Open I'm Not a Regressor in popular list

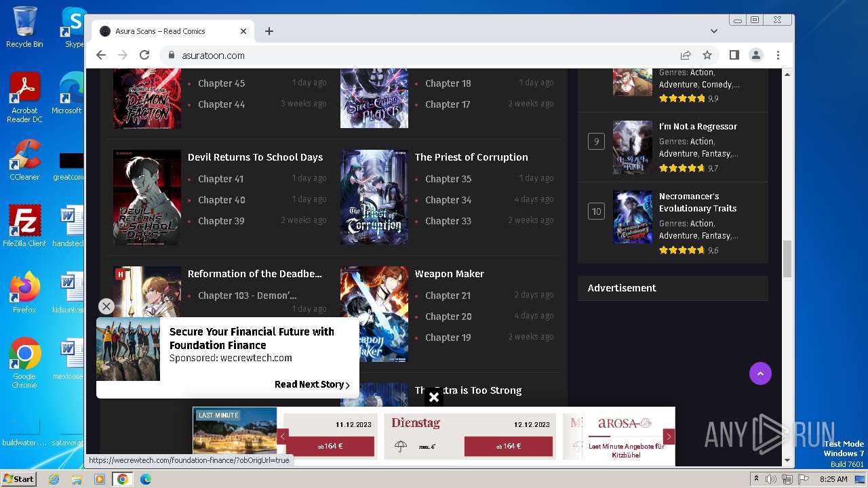698,127
